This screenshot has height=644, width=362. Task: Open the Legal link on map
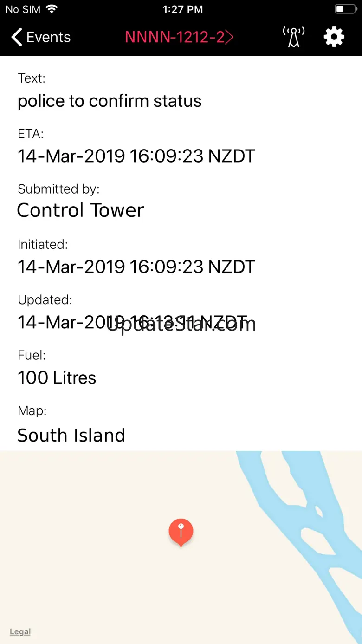pos(20,631)
